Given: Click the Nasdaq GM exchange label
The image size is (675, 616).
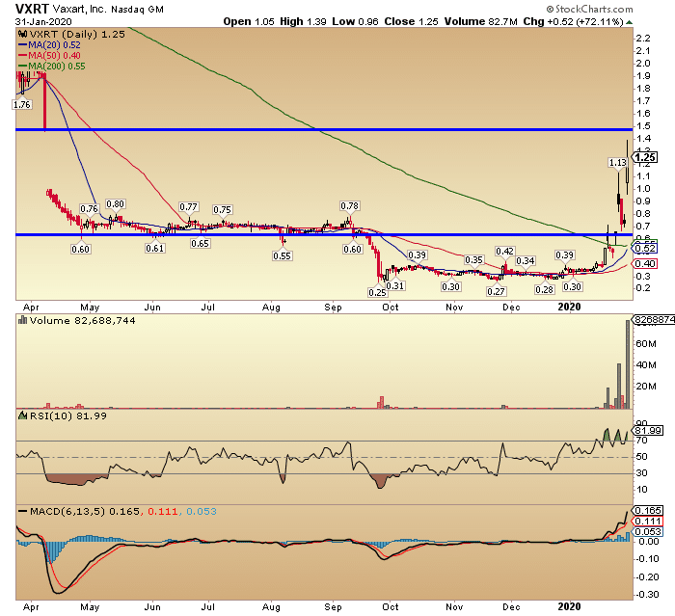Looking at the screenshot, I should pos(137,9).
